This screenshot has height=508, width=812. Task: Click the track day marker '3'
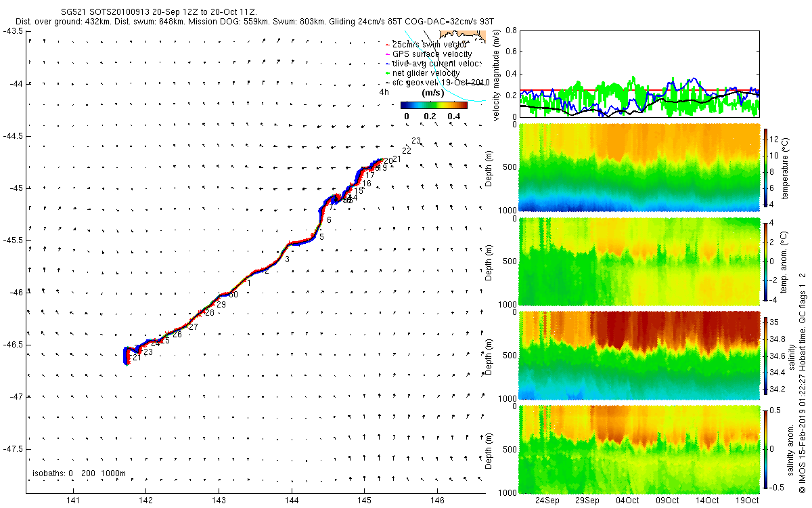[287, 259]
